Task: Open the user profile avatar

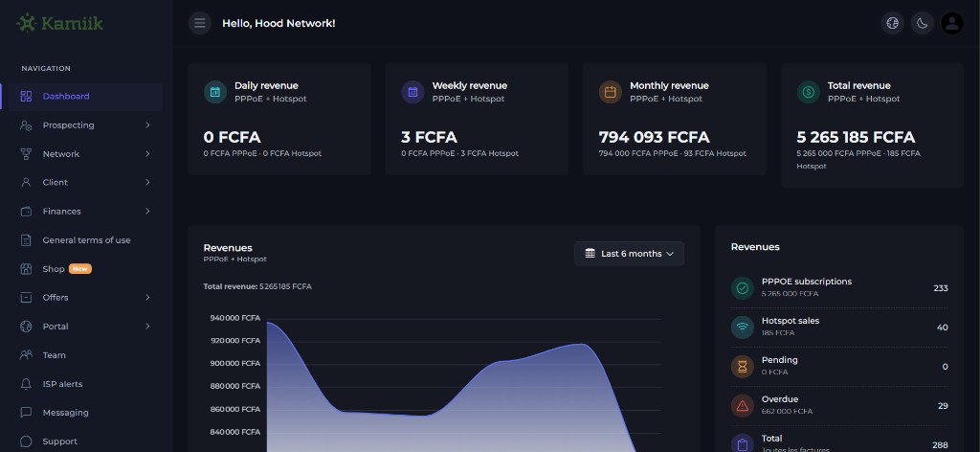Action: tap(952, 23)
